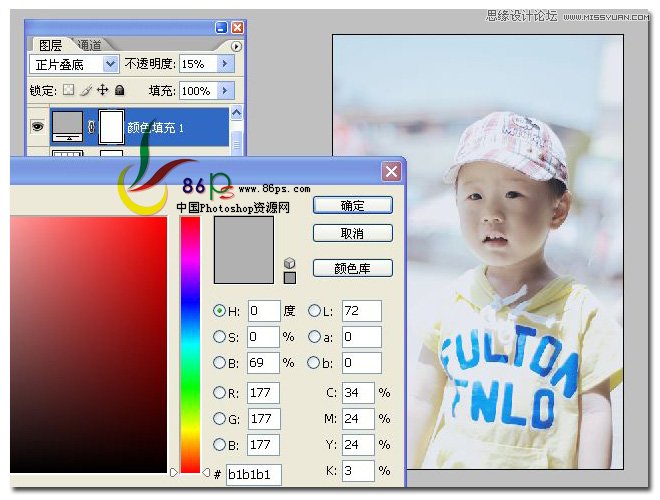660x500 pixels.
Task: Open layers panel options menu arrow
Action: (x=237, y=46)
